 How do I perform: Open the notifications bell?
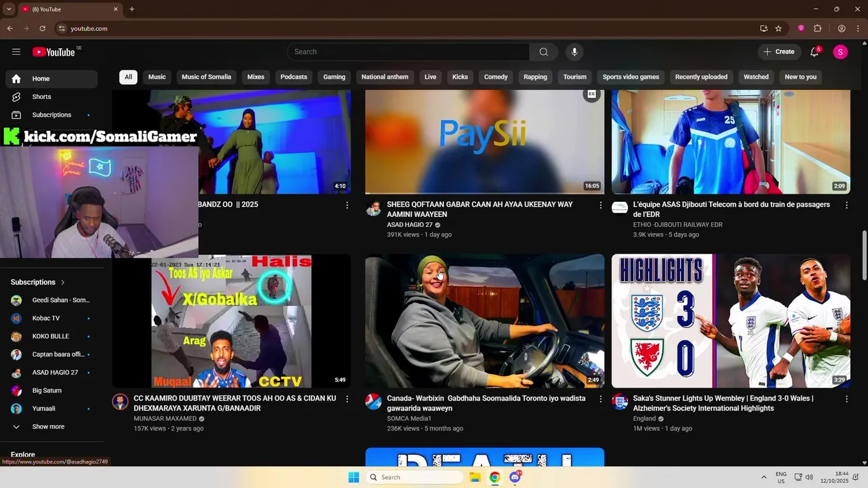click(814, 52)
